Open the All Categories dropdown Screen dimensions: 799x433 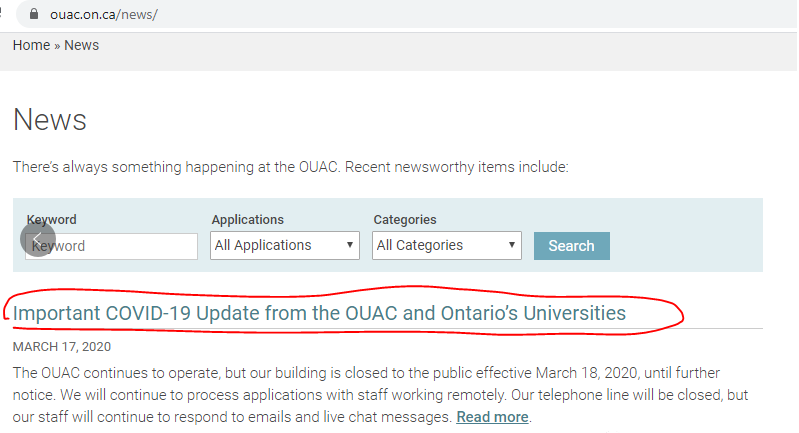[447, 246]
